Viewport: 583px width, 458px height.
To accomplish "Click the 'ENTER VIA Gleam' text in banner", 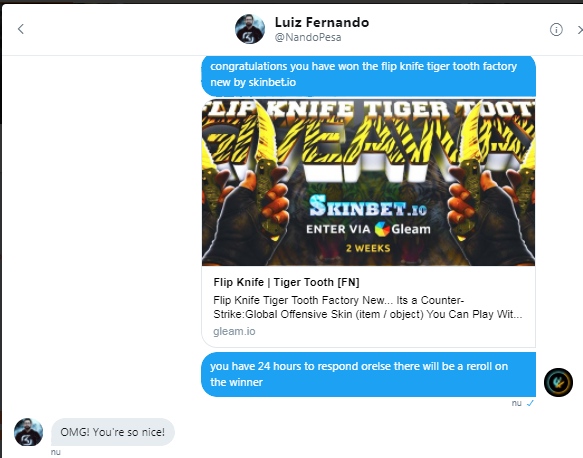I will tap(368, 229).
